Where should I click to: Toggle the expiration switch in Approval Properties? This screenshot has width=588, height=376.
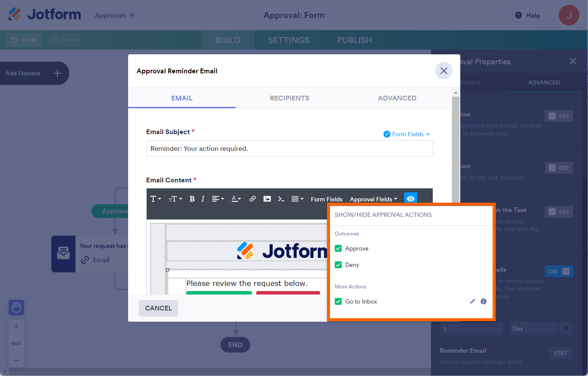559,168
